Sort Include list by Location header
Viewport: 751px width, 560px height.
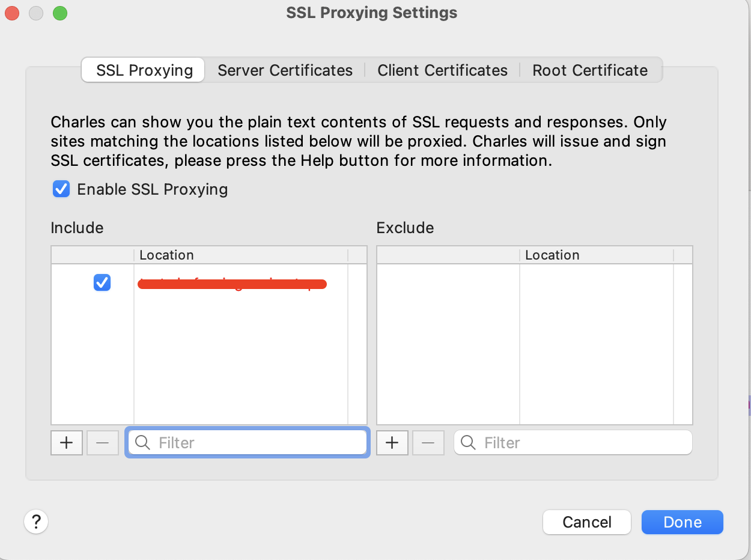pyautogui.click(x=241, y=255)
